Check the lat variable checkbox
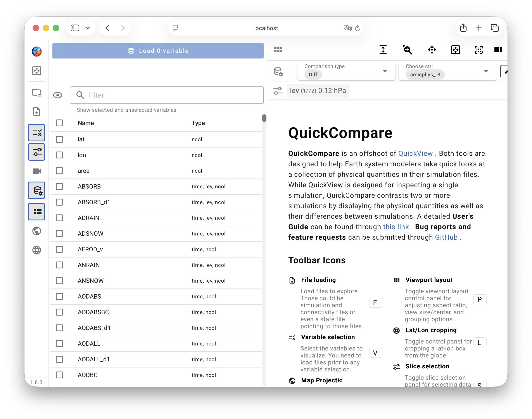 (59, 139)
